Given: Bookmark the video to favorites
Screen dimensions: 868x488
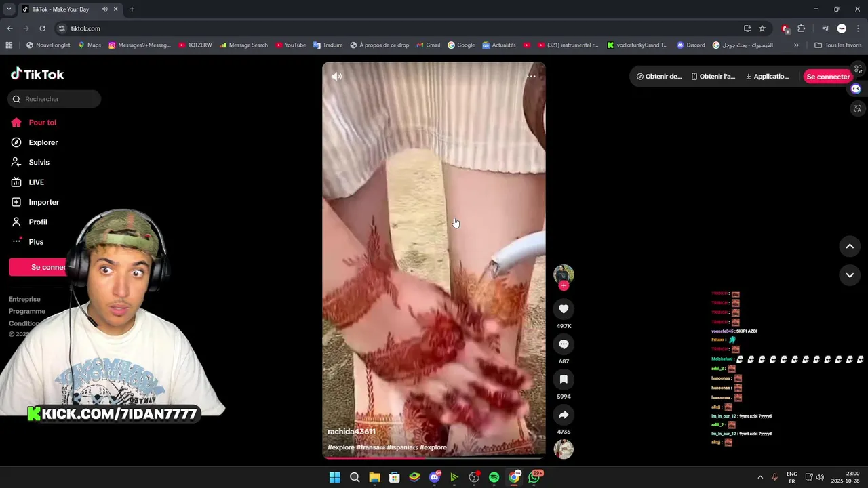Looking at the screenshot, I should [x=564, y=380].
